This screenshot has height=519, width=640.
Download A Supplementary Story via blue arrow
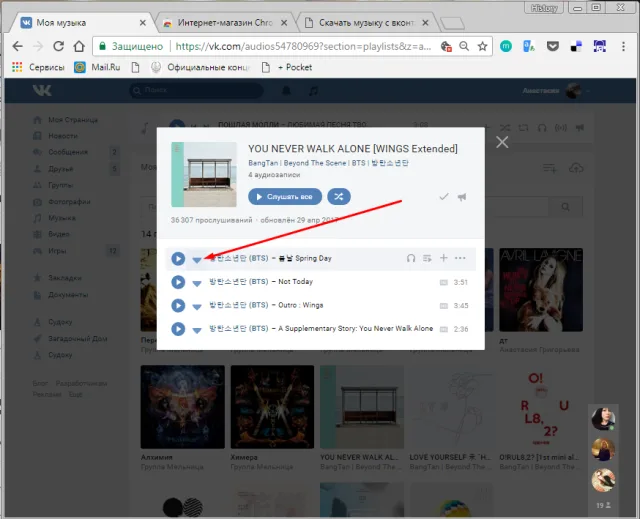pos(197,330)
